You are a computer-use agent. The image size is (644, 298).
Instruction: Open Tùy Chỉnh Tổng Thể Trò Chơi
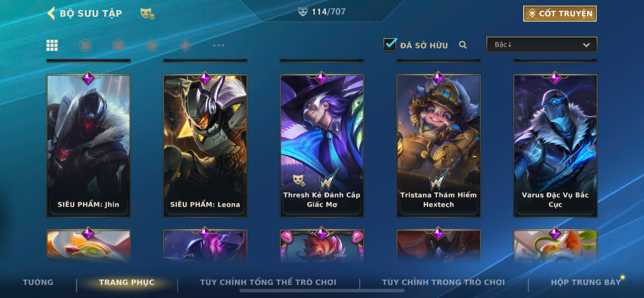(268, 282)
